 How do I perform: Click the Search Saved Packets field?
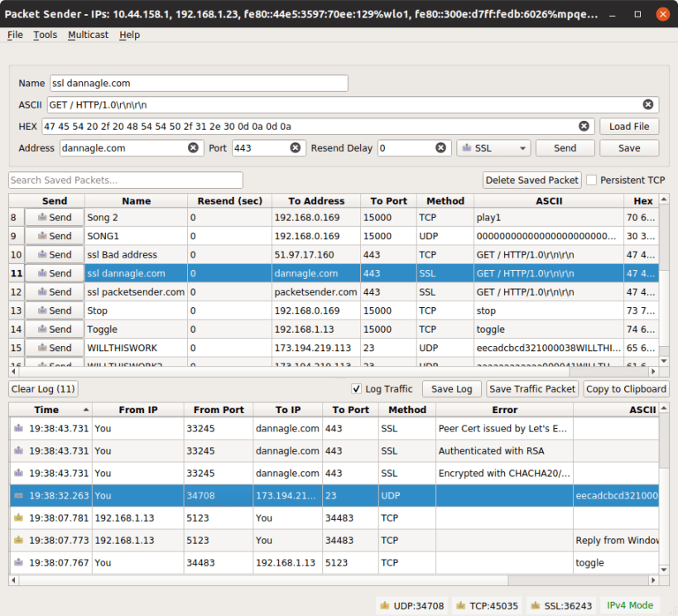tap(125, 180)
